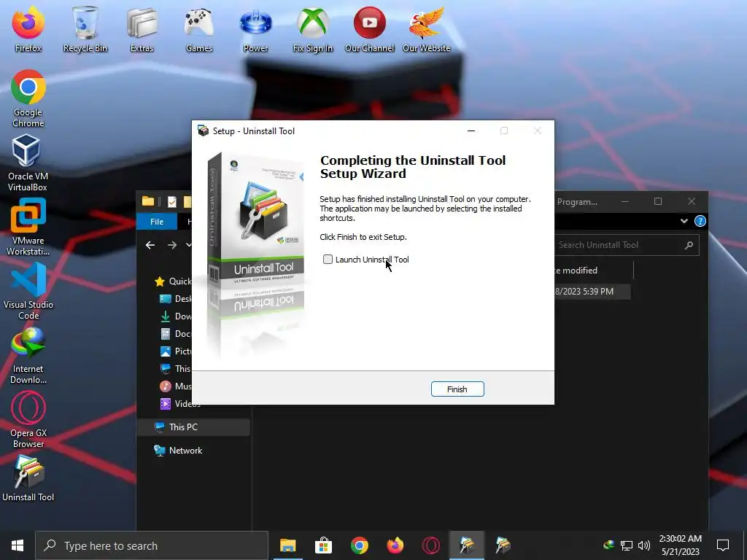Image resolution: width=747 pixels, height=560 pixels.
Task: Check the Launch Uninstall Tool checkbox
Action: (328, 259)
